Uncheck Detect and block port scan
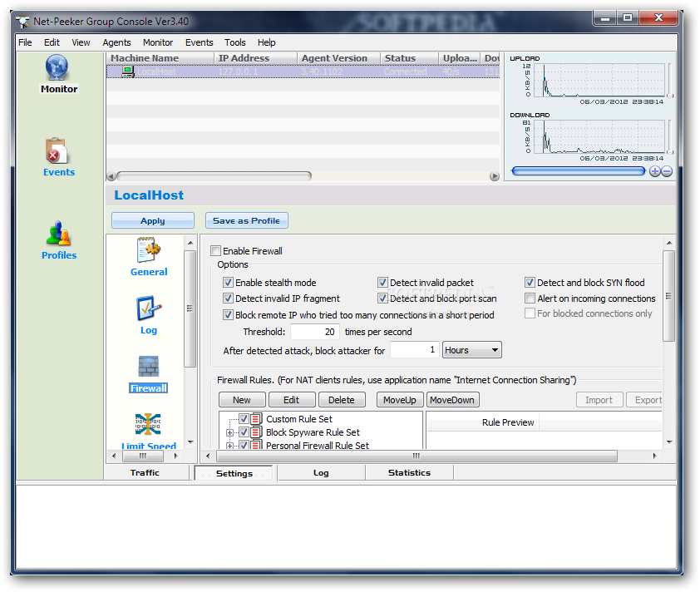This screenshot has height=592, width=700. tap(382, 298)
